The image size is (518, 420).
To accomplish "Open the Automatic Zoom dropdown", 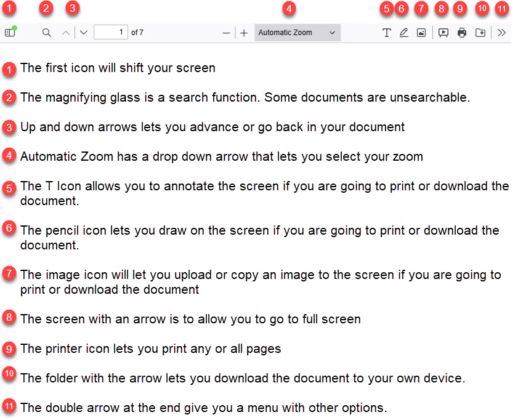I will tap(297, 33).
